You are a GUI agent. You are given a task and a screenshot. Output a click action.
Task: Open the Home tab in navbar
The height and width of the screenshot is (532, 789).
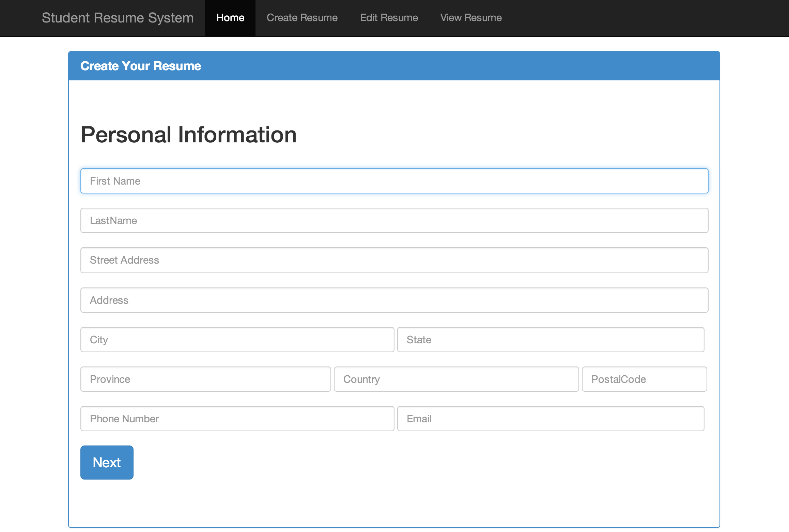(230, 18)
